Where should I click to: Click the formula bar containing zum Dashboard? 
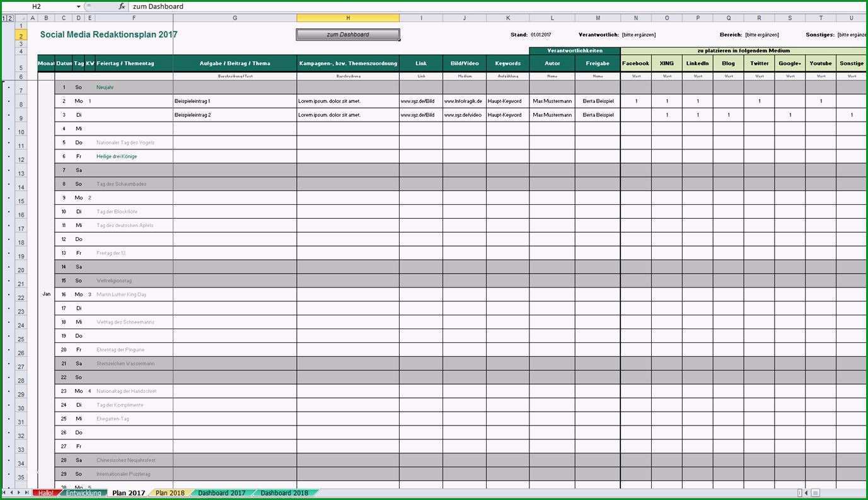coord(498,6)
